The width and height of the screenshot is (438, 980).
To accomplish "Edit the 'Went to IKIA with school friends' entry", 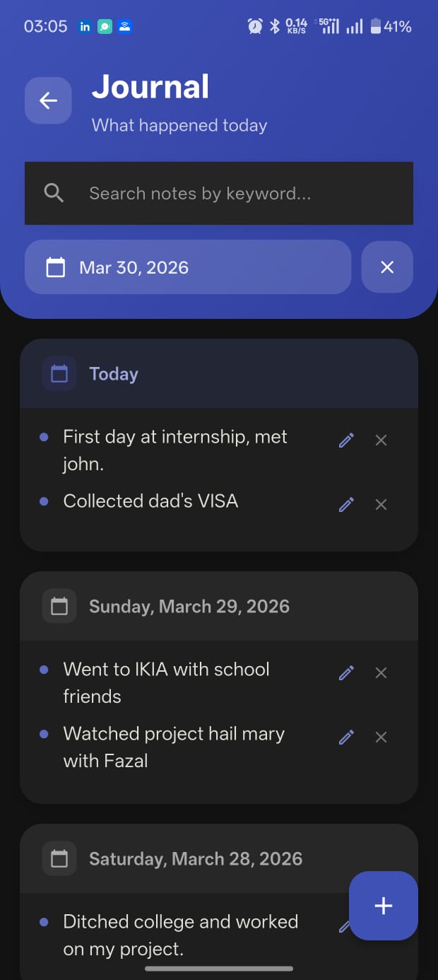I will tap(346, 672).
